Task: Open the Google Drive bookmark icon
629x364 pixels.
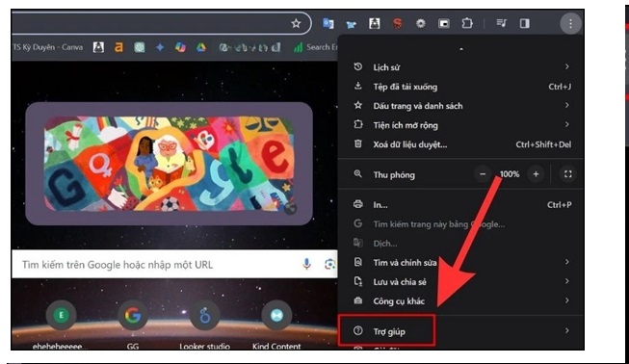Action: coord(201,47)
